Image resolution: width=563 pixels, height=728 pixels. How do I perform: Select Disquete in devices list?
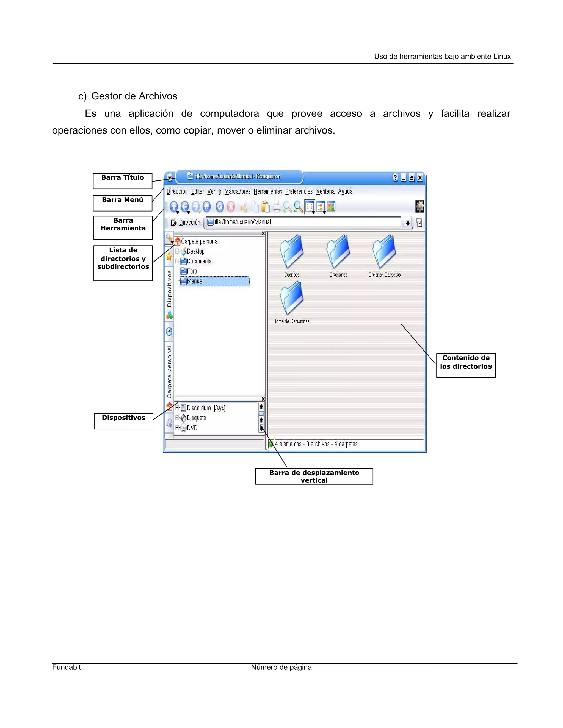[193, 418]
